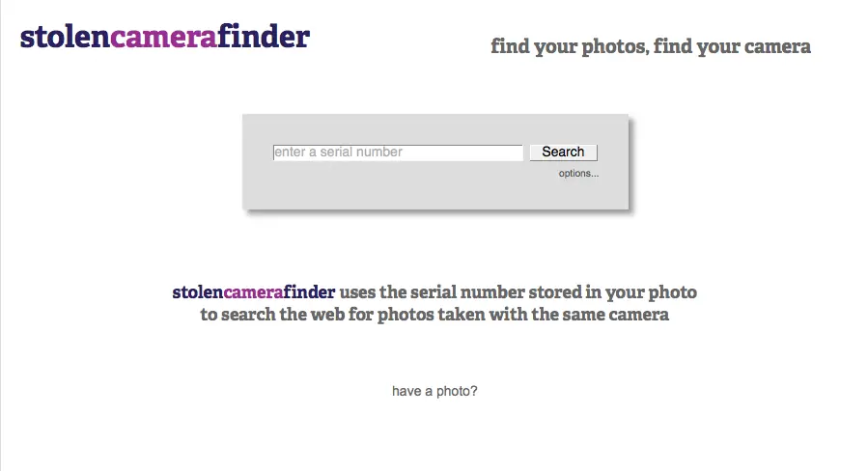Image resolution: width=868 pixels, height=471 pixels.
Task: Expand the "options..." link under Search
Action: (578, 174)
